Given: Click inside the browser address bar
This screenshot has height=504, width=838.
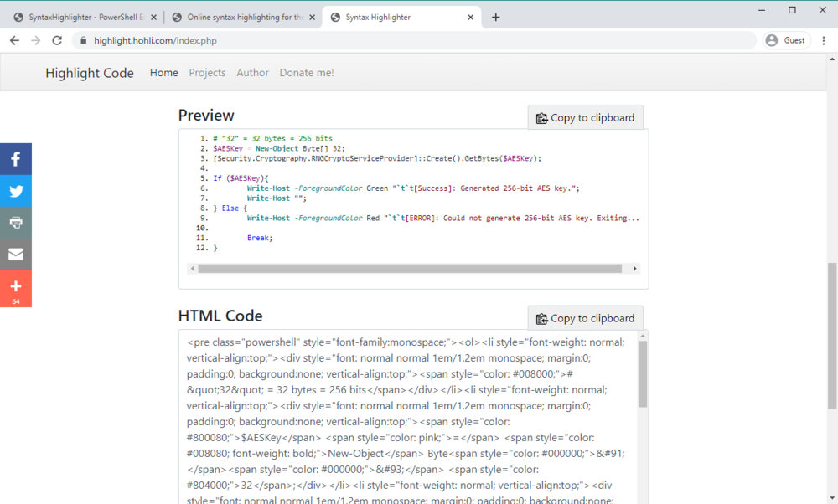Looking at the screenshot, I should tap(335, 39).
